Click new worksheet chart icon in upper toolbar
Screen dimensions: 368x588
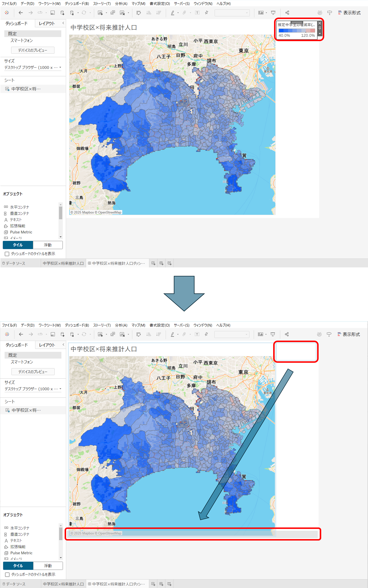100,13
